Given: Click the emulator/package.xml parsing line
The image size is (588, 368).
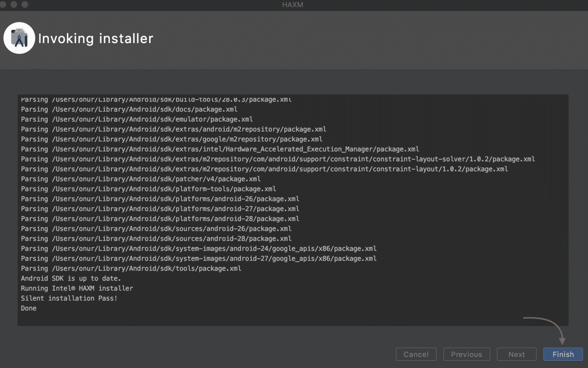Looking at the screenshot, I should pos(137,119).
